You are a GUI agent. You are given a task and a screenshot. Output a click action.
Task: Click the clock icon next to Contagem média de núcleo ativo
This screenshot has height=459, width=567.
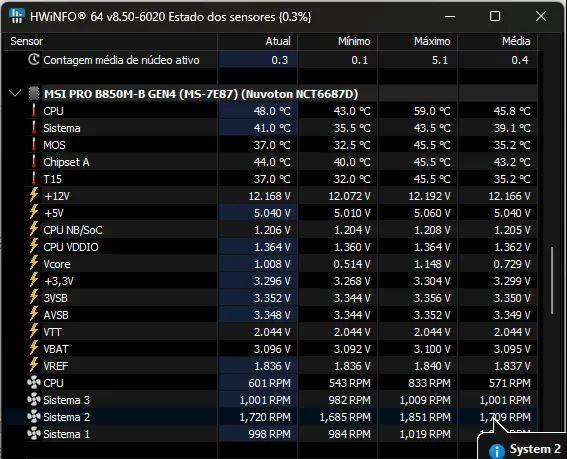[x=34, y=60]
